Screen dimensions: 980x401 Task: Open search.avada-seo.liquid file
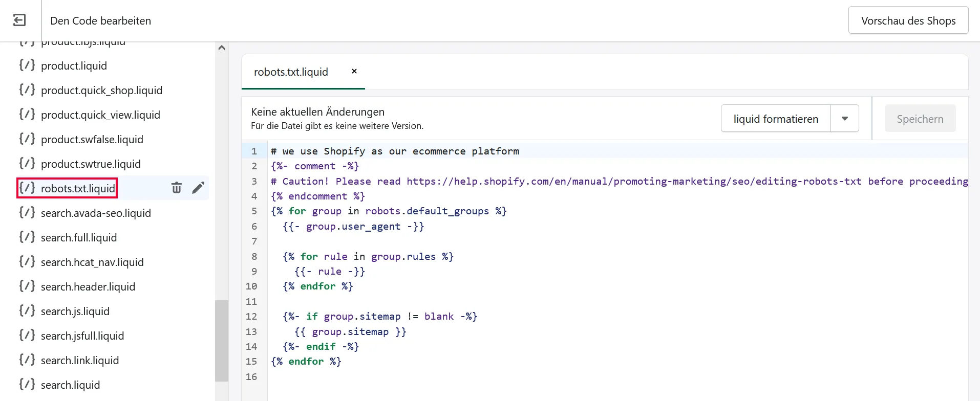click(96, 213)
